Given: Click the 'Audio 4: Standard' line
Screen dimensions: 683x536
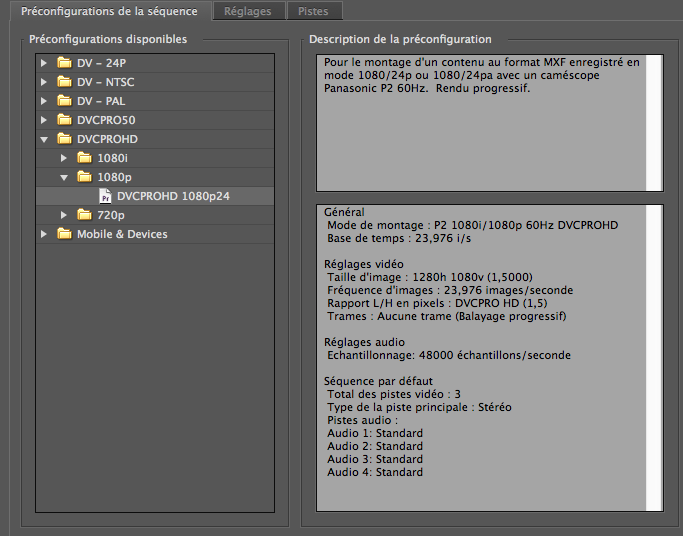Looking at the screenshot, I should click(x=375, y=472).
